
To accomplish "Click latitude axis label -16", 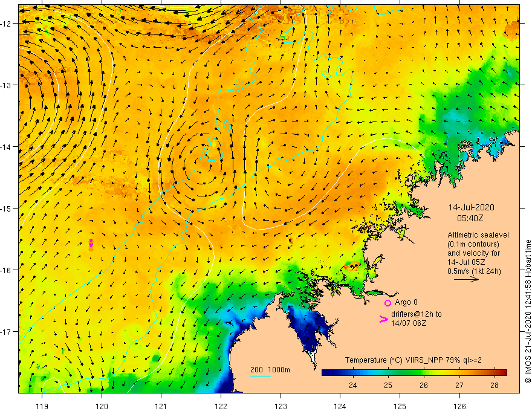I will click(x=7, y=270).
